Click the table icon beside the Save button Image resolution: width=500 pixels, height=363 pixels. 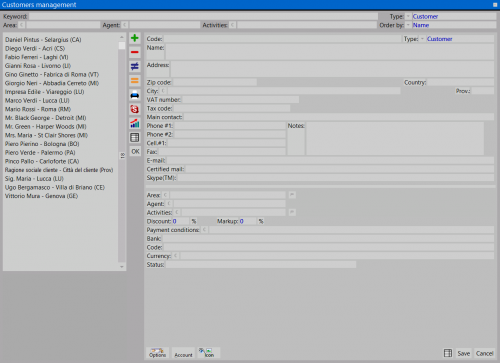(x=448, y=353)
